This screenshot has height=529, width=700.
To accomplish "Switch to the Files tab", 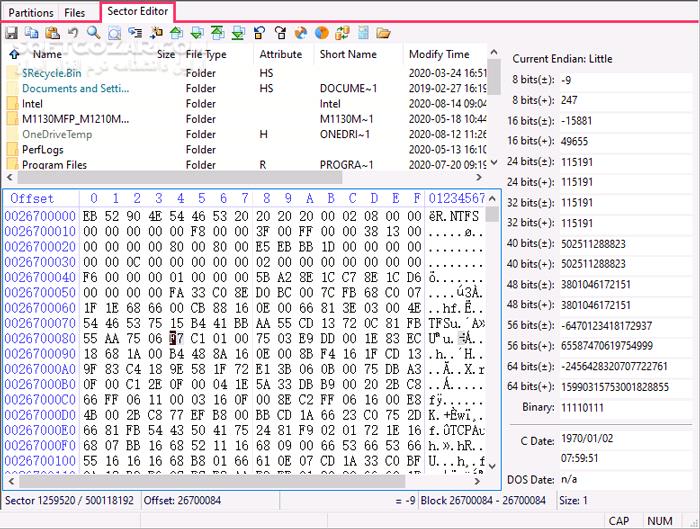I will pos(75,12).
